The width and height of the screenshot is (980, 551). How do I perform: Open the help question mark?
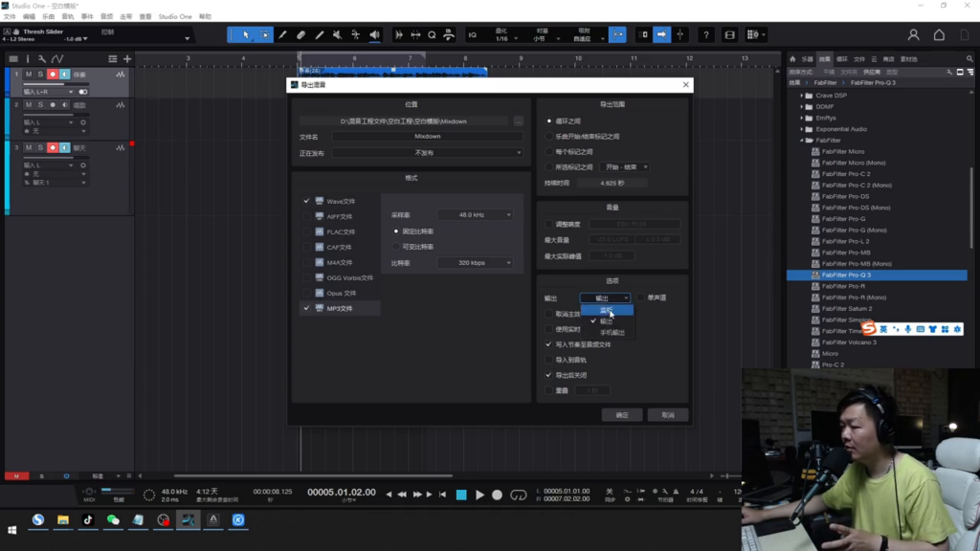point(705,35)
